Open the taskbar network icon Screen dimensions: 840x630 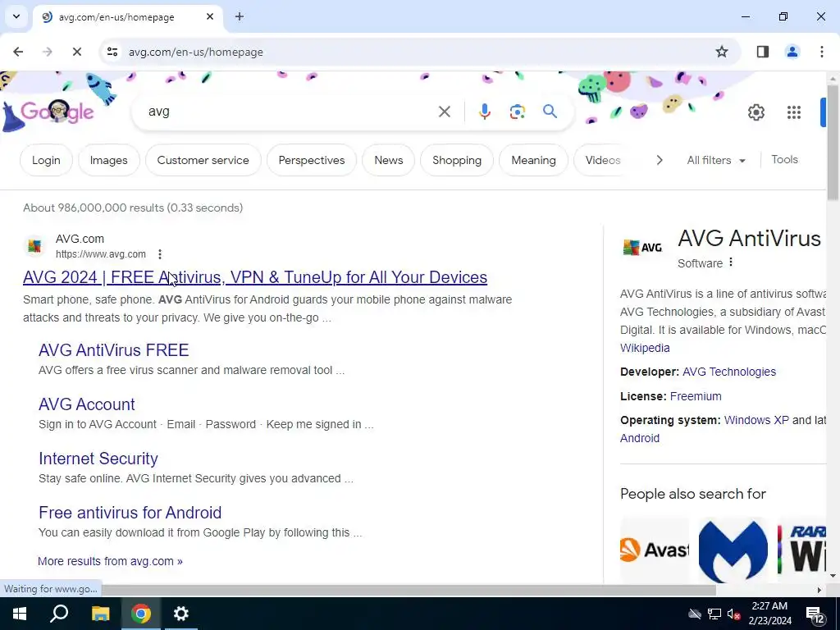714,614
